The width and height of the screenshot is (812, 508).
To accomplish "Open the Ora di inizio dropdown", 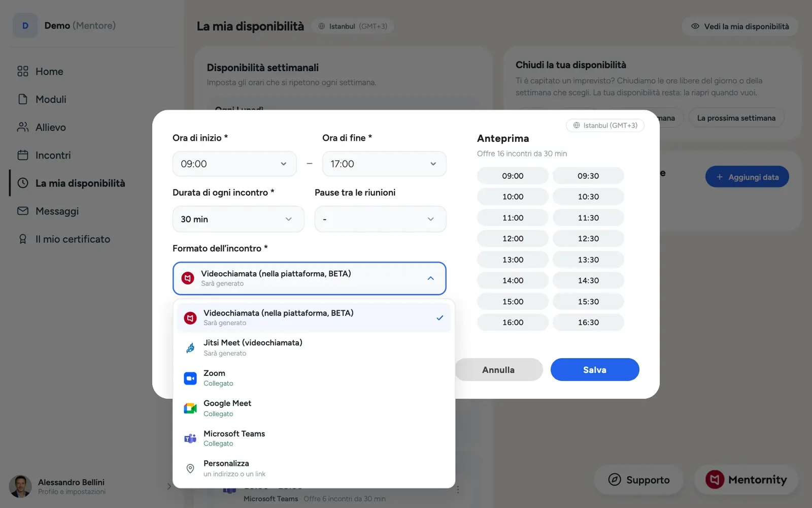I will (x=234, y=164).
